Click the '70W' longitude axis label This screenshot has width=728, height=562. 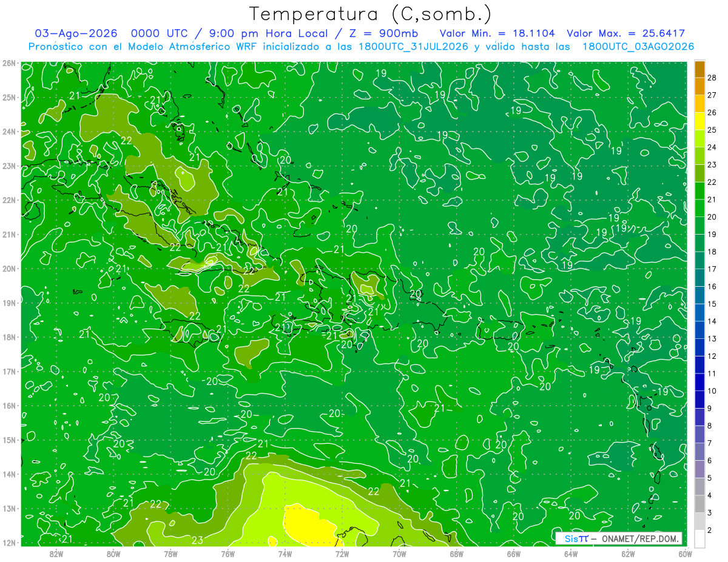[399, 554]
